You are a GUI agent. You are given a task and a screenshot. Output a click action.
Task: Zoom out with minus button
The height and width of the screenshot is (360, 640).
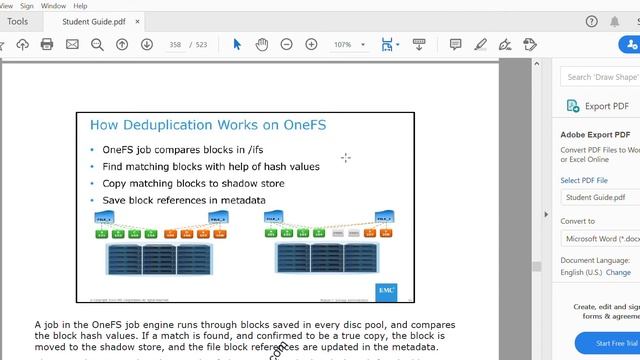click(287, 44)
